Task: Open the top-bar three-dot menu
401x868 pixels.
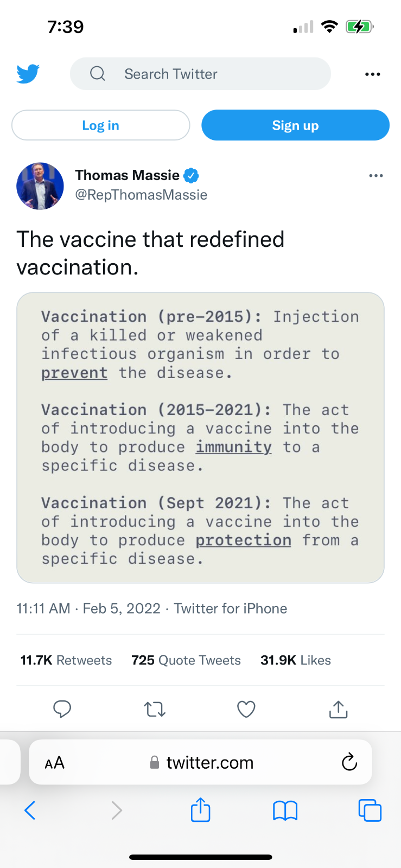Action: 372,74
